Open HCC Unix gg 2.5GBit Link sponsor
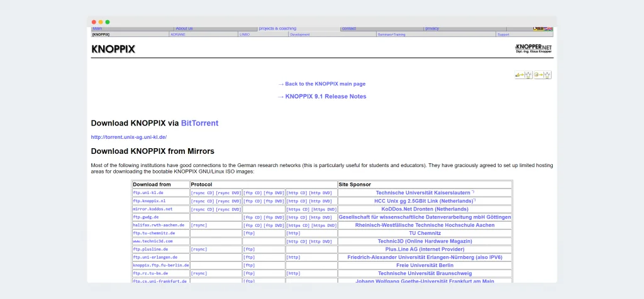Viewport: 644px width, 299px height. (424, 201)
